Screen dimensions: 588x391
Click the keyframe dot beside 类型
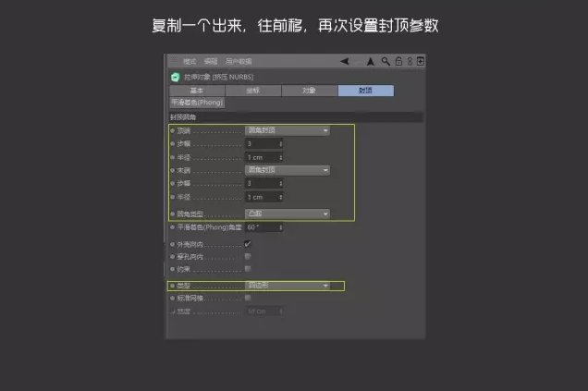click(173, 286)
